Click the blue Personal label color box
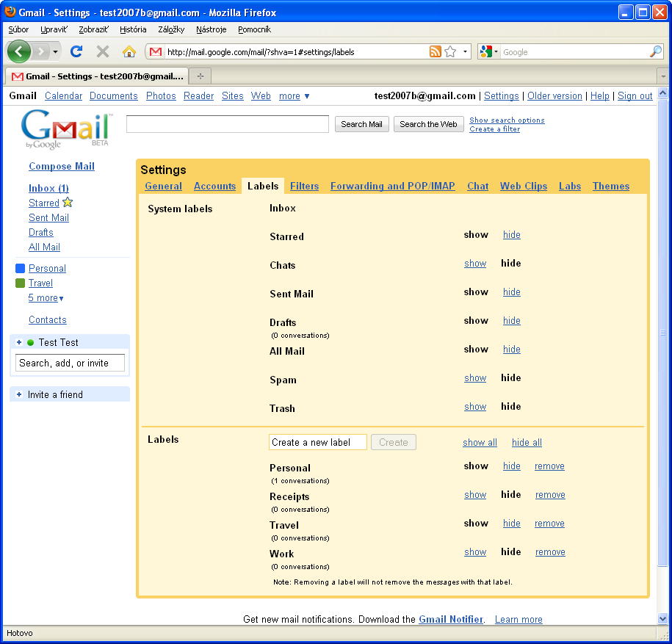 [x=20, y=268]
